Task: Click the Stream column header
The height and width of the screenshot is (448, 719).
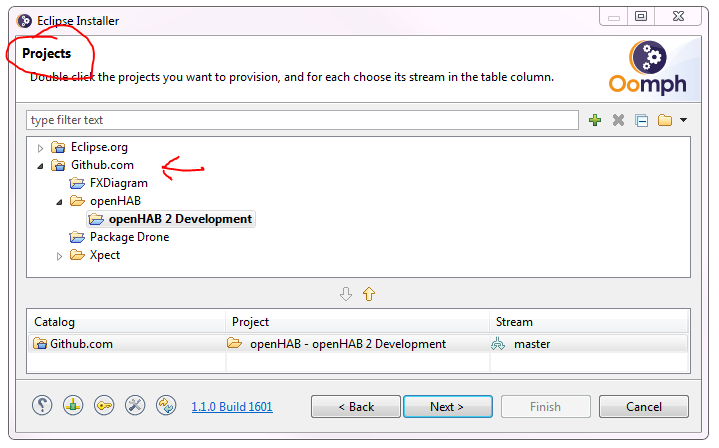Action: (589, 322)
